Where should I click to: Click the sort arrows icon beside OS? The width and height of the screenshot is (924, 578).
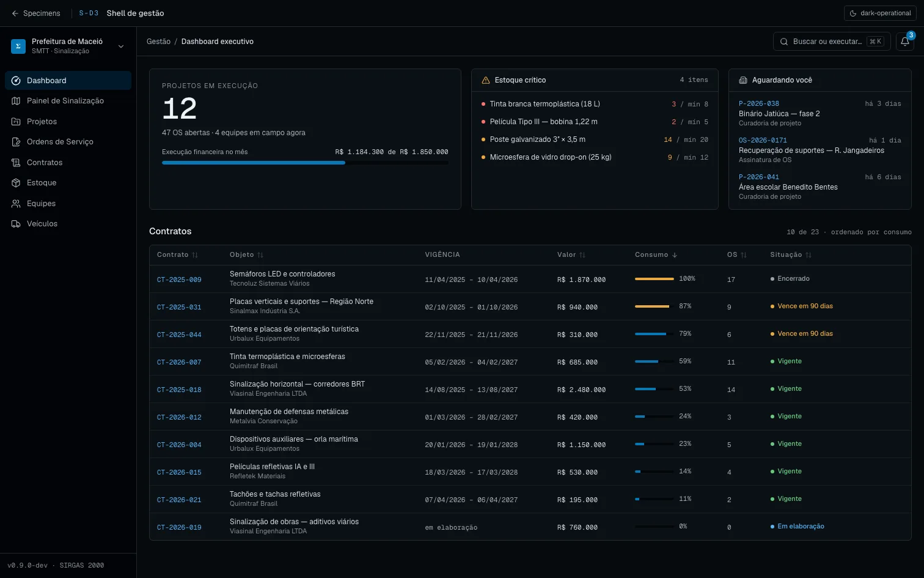point(744,255)
